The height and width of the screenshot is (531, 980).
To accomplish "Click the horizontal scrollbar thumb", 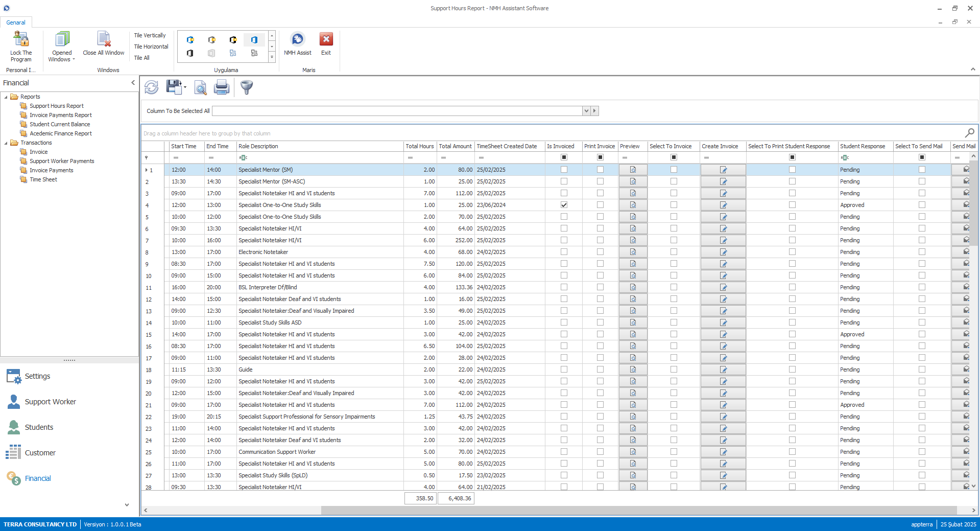I will coord(638,510).
